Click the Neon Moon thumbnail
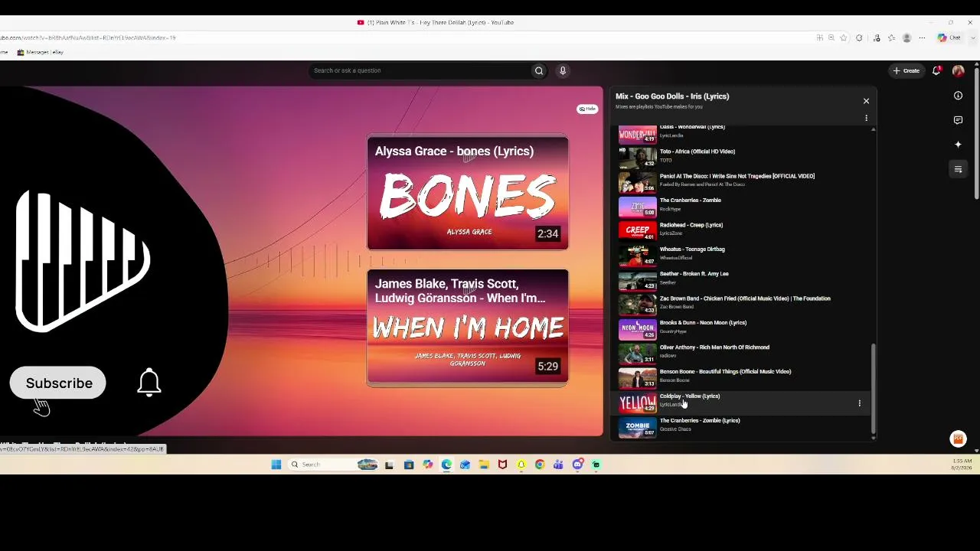This screenshot has height=551, width=980. pyautogui.click(x=638, y=328)
